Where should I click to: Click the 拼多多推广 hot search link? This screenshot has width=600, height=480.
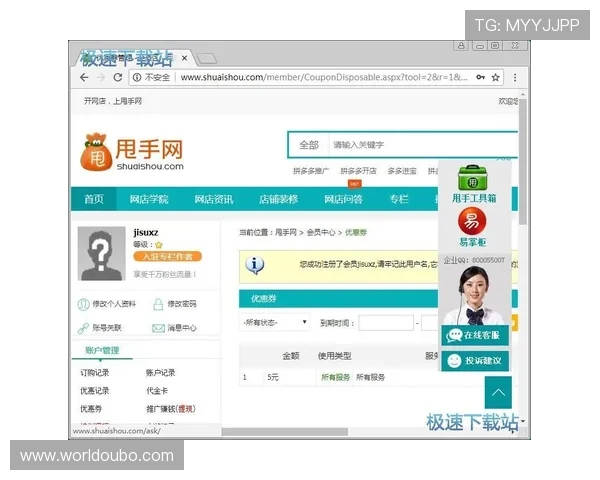311,171
